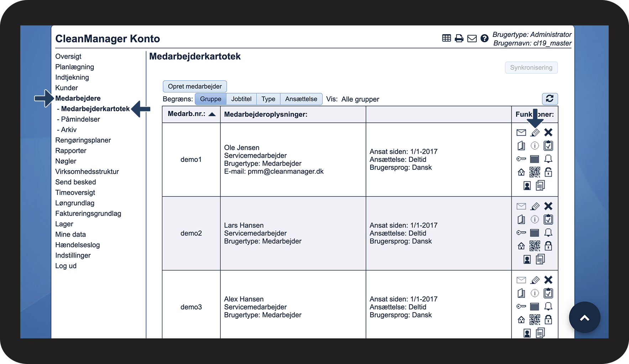This screenshot has width=629, height=364.
Task: Click Send besked in the sidebar
Action: pyautogui.click(x=75, y=182)
